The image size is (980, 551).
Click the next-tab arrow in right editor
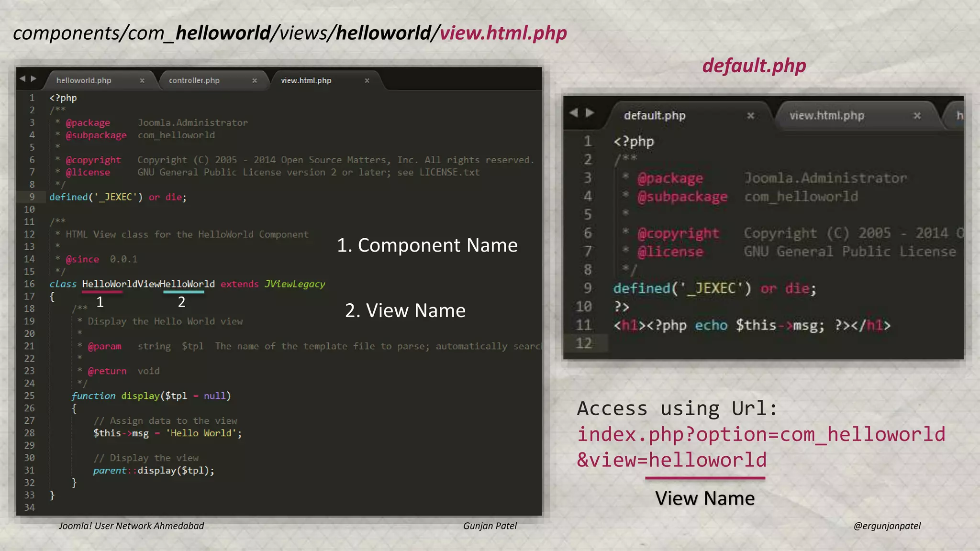click(x=590, y=113)
